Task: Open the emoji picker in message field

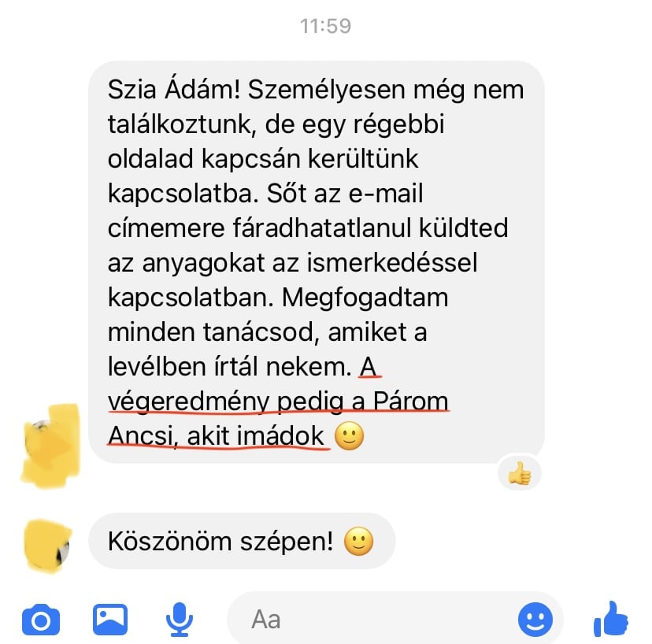Action: [x=535, y=620]
